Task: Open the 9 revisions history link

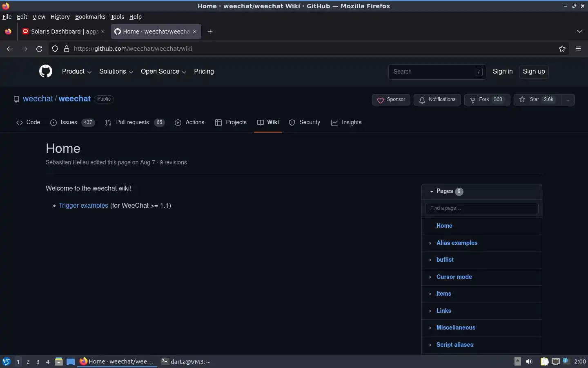Action: pos(173,162)
